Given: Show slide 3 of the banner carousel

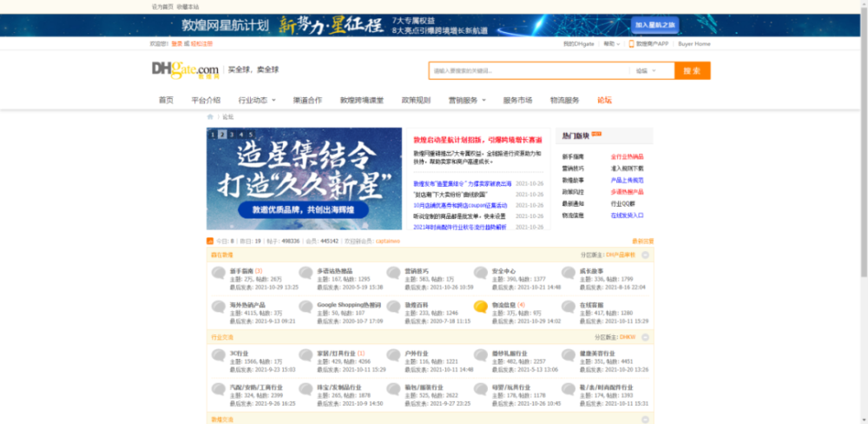Looking at the screenshot, I should [x=232, y=134].
